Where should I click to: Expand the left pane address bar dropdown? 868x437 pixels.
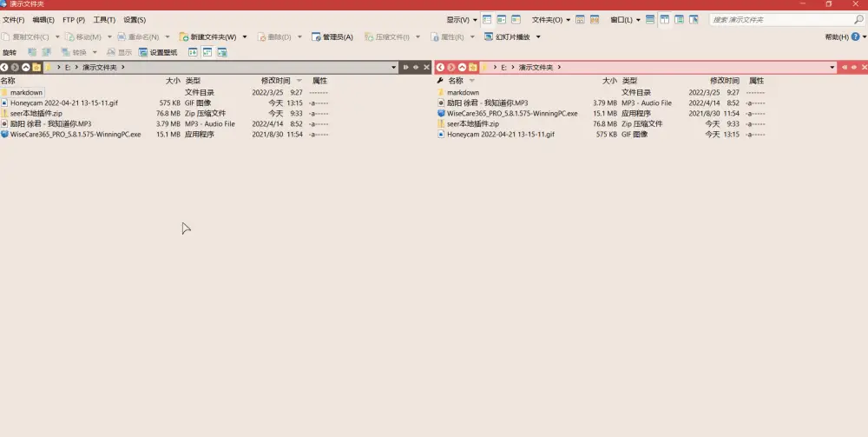394,67
